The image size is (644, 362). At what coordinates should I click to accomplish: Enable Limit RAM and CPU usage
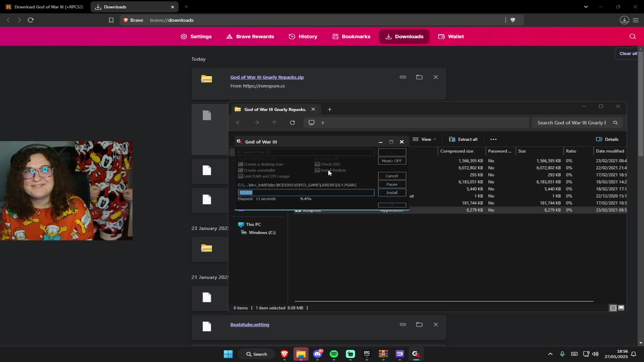(x=240, y=176)
